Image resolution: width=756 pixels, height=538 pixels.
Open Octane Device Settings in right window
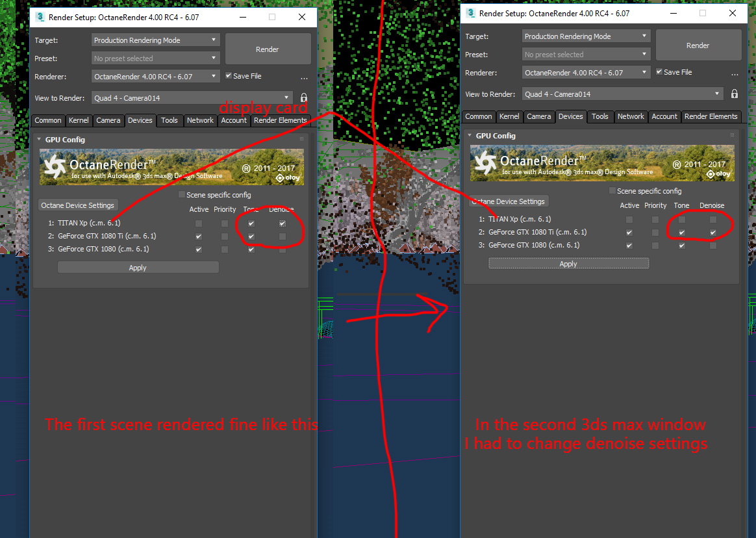pos(508,201)
